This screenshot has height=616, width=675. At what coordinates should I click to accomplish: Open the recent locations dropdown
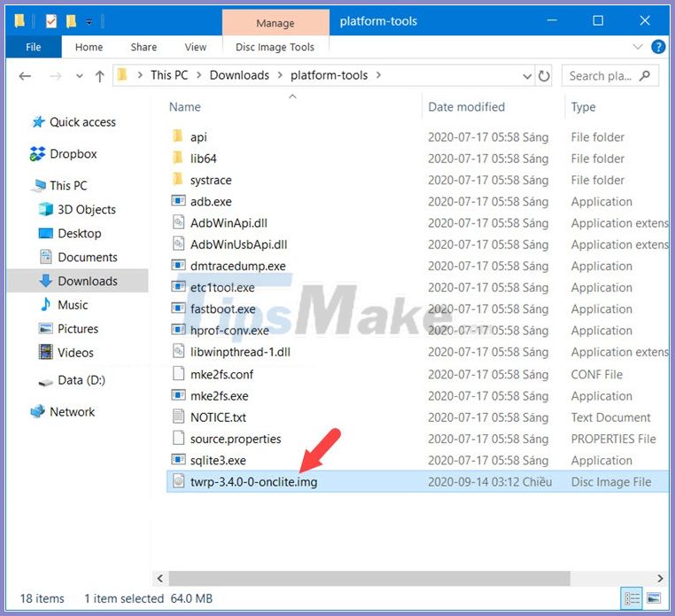[x=79, y=77]
